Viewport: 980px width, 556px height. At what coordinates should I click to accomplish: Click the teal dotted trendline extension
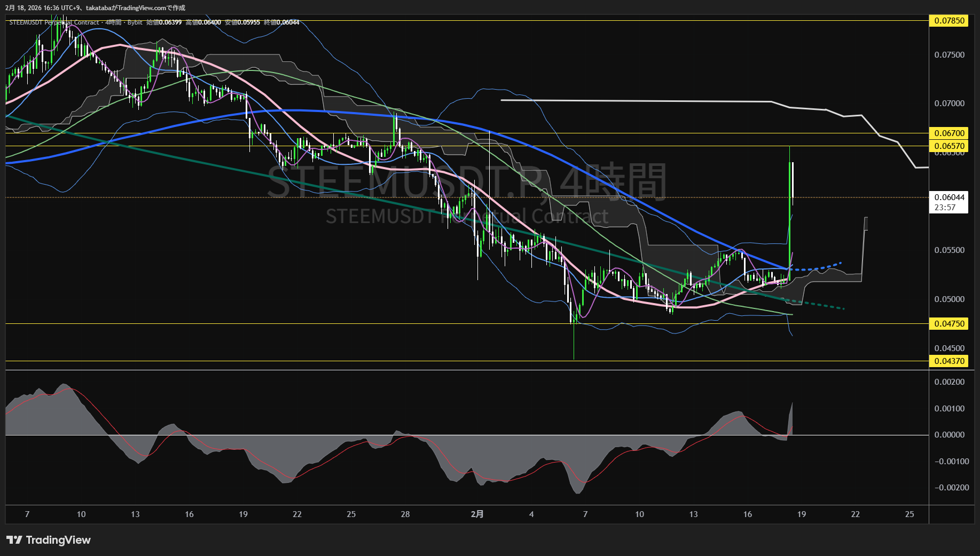[822, 305]
